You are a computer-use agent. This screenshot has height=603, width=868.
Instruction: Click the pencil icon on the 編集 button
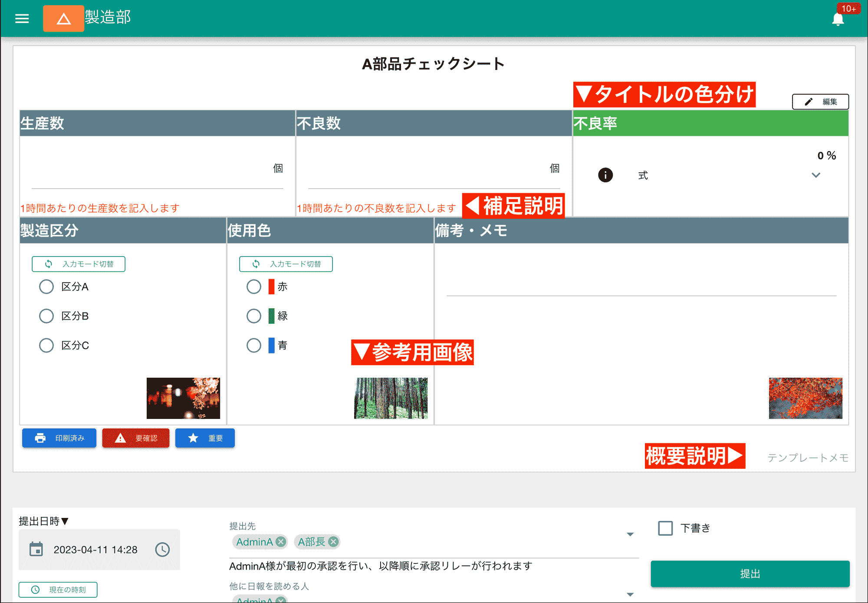tap(807, 102)
